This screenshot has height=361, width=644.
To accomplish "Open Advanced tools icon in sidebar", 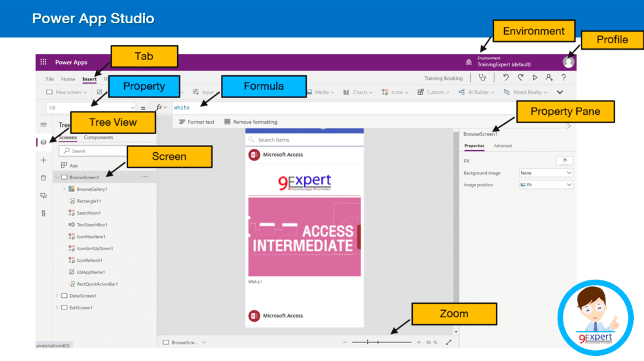I will [44, 213].
